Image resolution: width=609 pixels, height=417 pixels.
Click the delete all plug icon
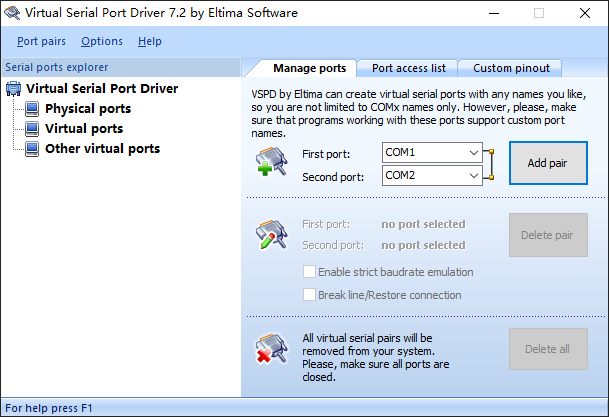[271, 349]
